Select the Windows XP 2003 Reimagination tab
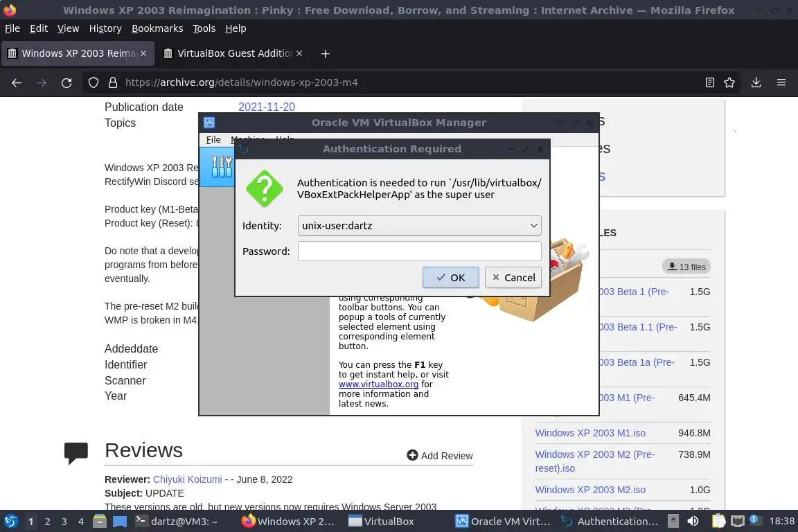This screenshot has width=798, height=532. pyautogui.click(x=78, y=53)
